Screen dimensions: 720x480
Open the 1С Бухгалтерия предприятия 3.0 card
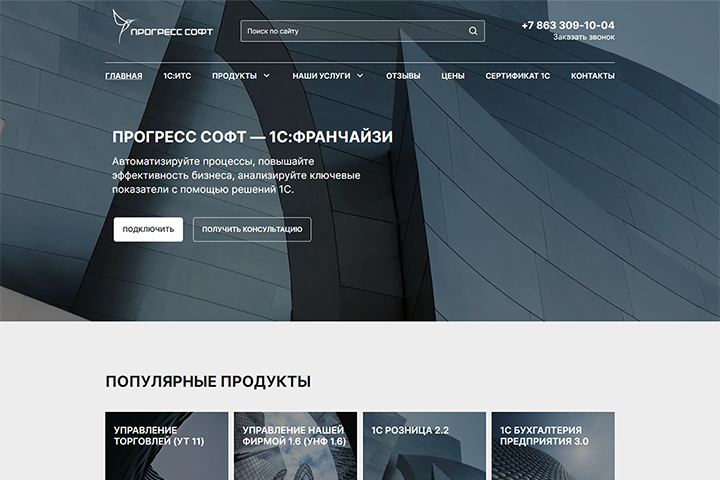(x=553, y=446)
